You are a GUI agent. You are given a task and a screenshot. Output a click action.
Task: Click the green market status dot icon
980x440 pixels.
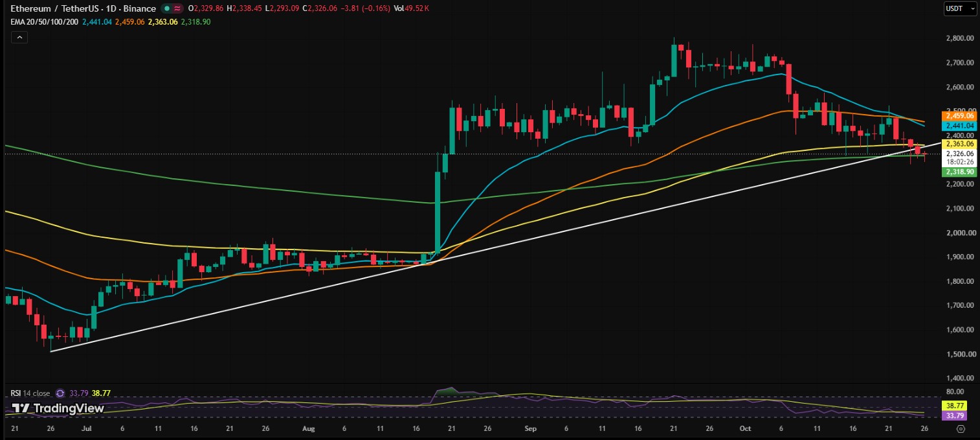(x=167, y=8)
